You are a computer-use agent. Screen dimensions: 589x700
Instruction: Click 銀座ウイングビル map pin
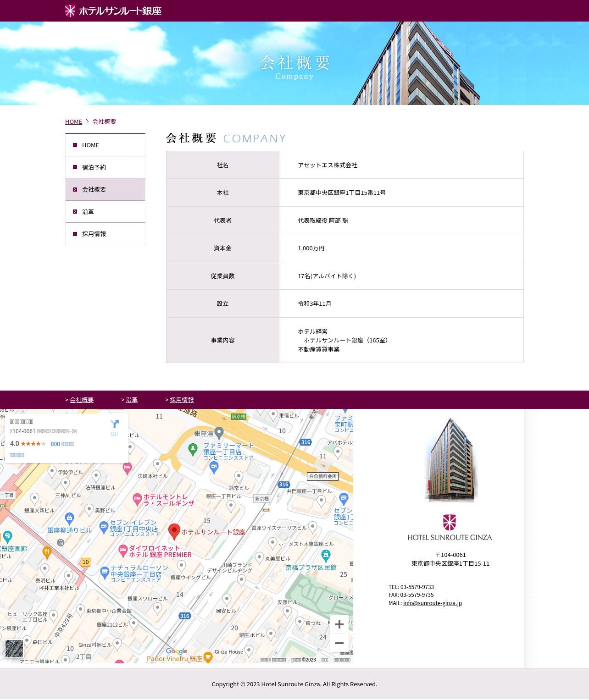point(182,566)
